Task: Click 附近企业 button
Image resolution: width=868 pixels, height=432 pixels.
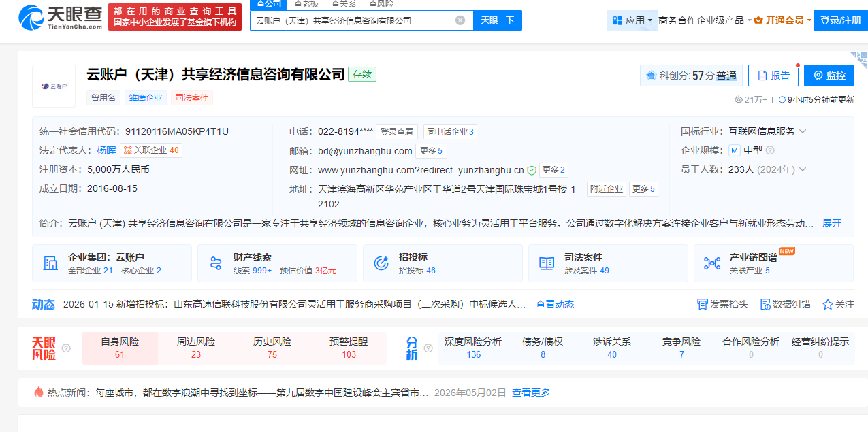Action: tap(606, 189)
